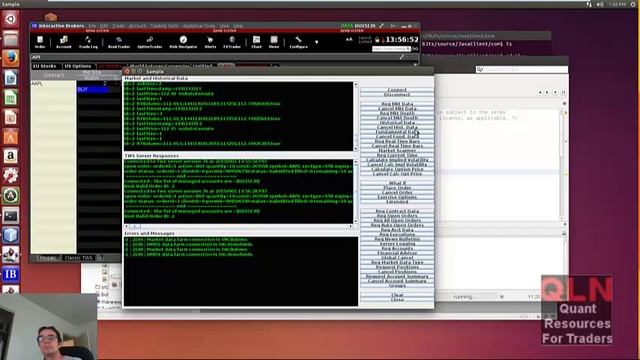This screenshot has height=360, width=640.
Task: Click the Calculate Implied Volatility button
Action: [397, 160]
